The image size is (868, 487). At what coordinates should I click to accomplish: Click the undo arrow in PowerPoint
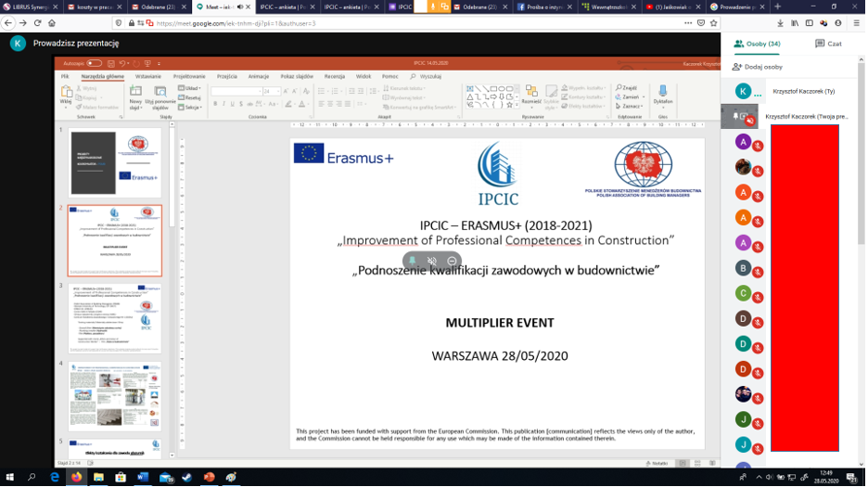tap(122, 64)
